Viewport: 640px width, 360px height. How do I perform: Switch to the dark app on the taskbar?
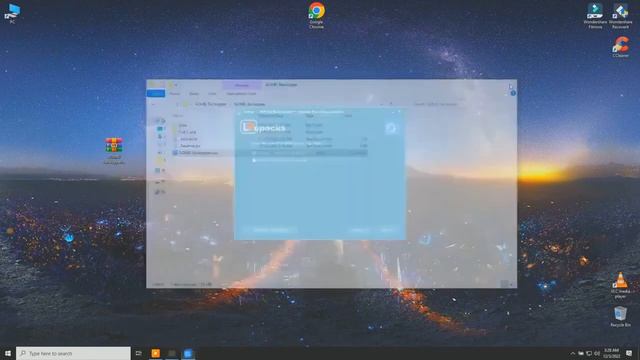click(x=172, y=353)
